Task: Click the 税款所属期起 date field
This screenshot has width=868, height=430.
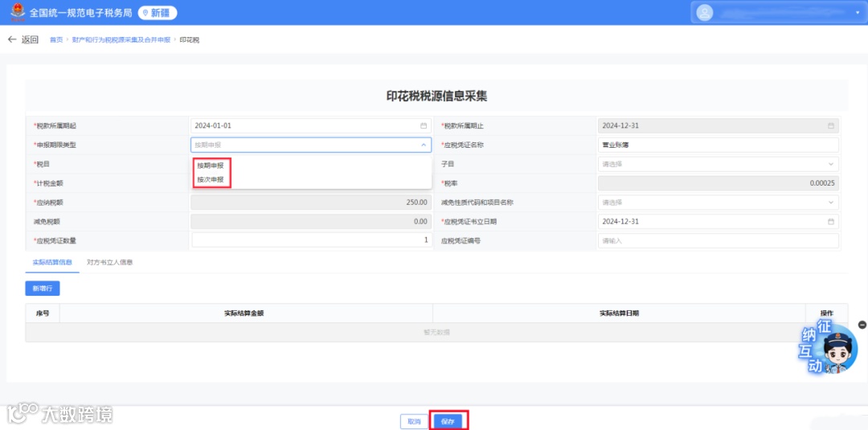Action: [311, 125]
